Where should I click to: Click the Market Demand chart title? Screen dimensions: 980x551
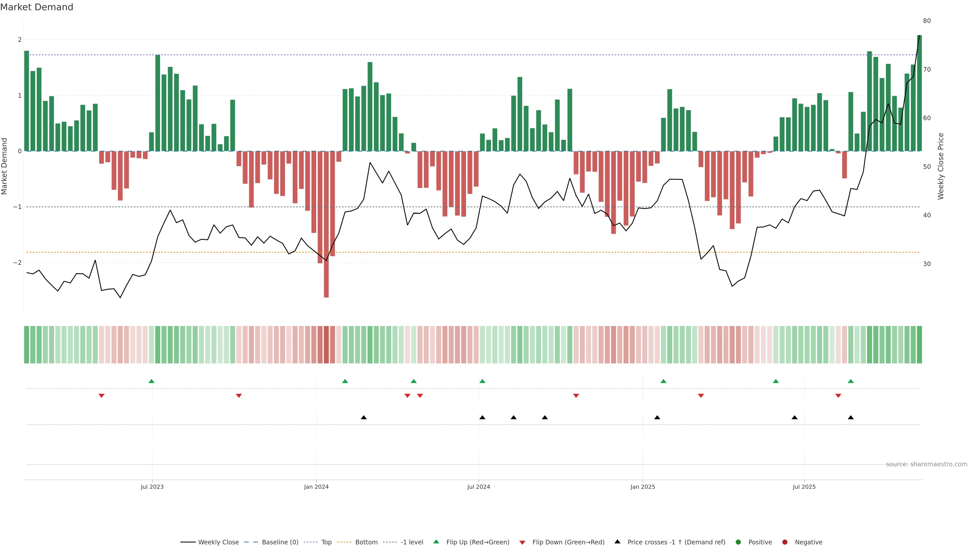[36, 7]
